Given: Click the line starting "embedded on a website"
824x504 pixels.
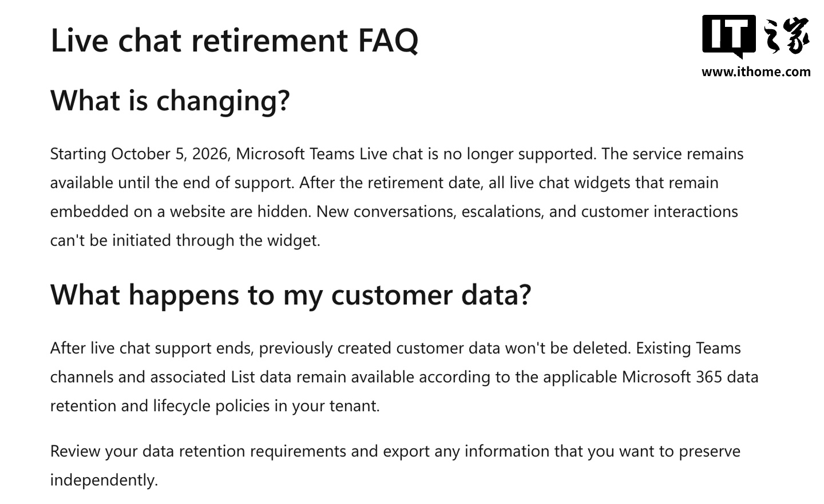Looking at the screenshot, I should point(394,212).
